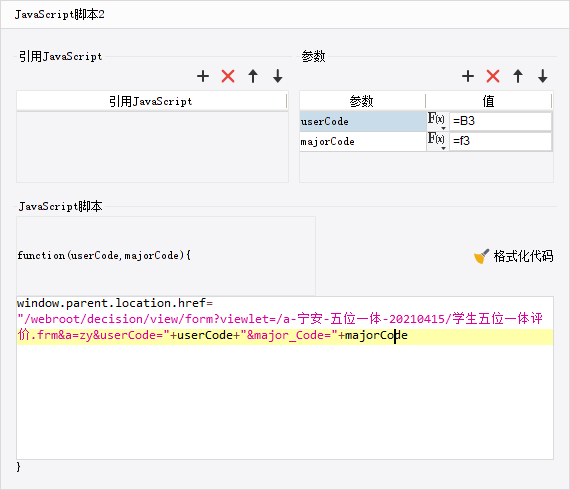Image resolution: width=570 pixels, height=490 pixels.
Task: Place cursor in the window.parent.location.href code line
Action: (x=115, y=303)
